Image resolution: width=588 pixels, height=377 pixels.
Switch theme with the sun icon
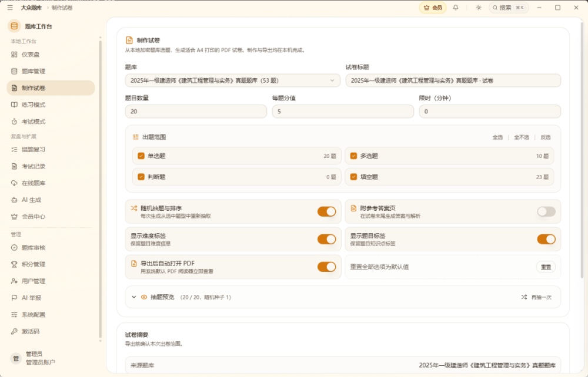[x=479, y=8]
